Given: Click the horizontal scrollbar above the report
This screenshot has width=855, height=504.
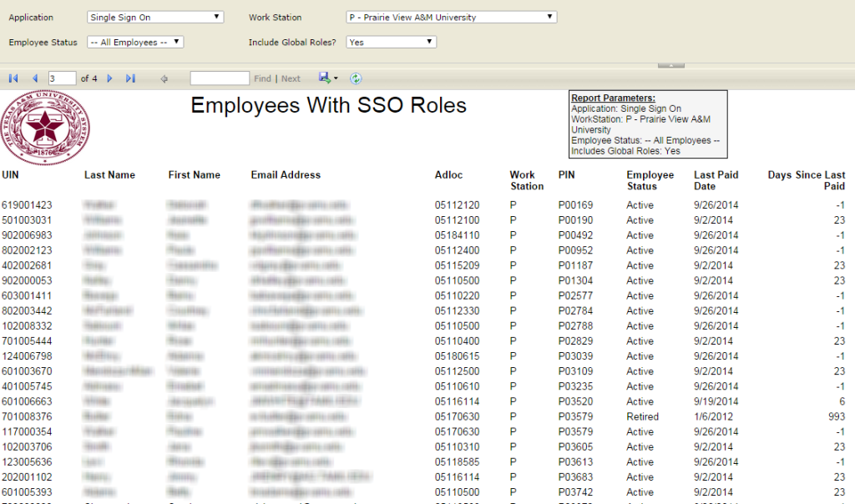Looking at the screenshot, I should click(670, 63).
